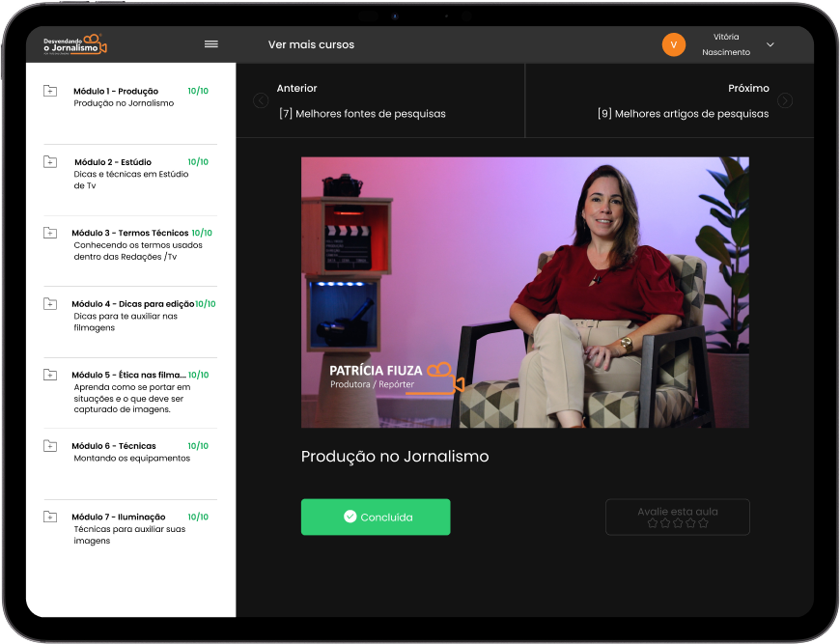840x644 pixels.
Task: Toggle the hamburger menu icon
Action: click(211, 44)
